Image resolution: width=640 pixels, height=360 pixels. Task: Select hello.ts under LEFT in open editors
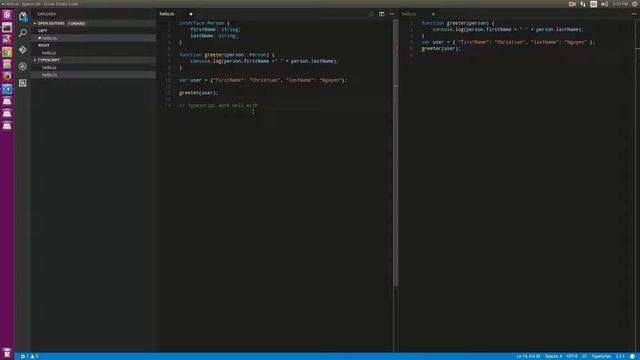point(93,38)
